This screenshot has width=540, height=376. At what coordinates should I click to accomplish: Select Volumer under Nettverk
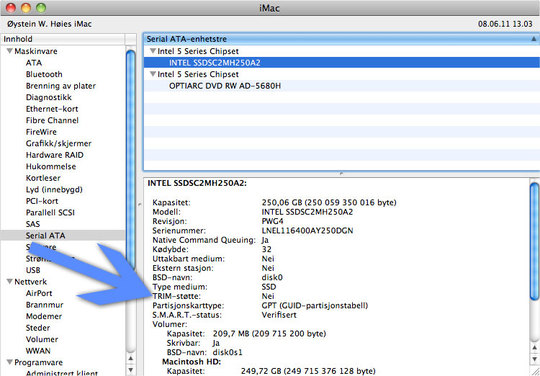[42, 340]
